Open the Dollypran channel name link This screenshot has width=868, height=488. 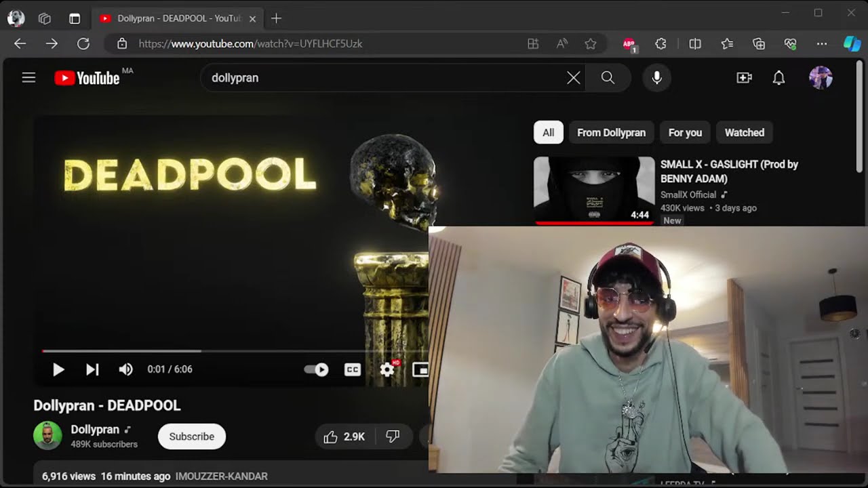95,430
